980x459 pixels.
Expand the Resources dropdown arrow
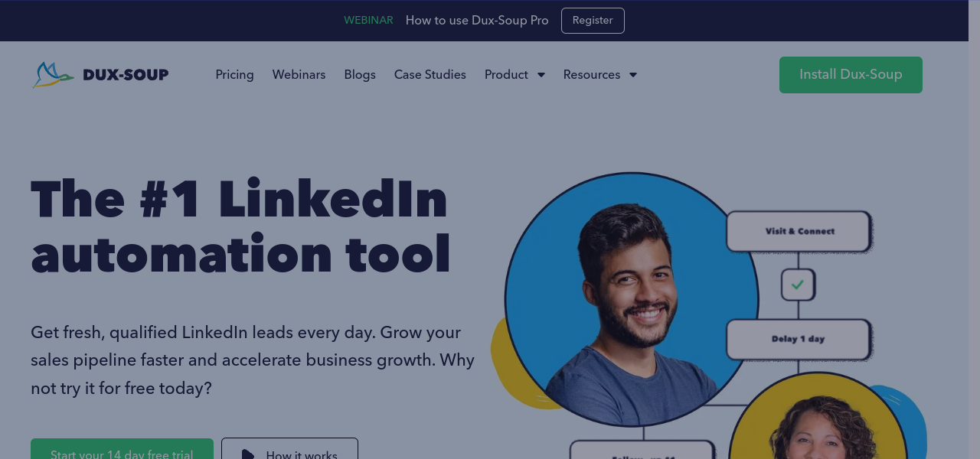tap(632, 75)
